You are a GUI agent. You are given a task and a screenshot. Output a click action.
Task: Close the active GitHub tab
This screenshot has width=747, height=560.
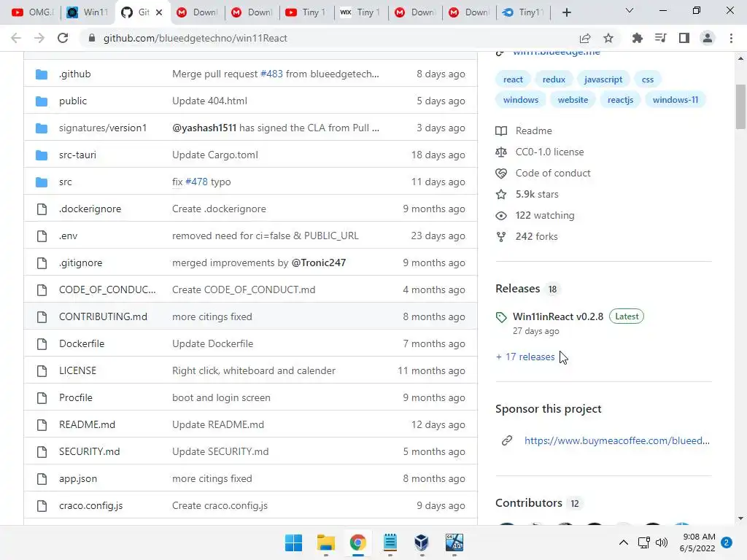(x=159, y=12)
